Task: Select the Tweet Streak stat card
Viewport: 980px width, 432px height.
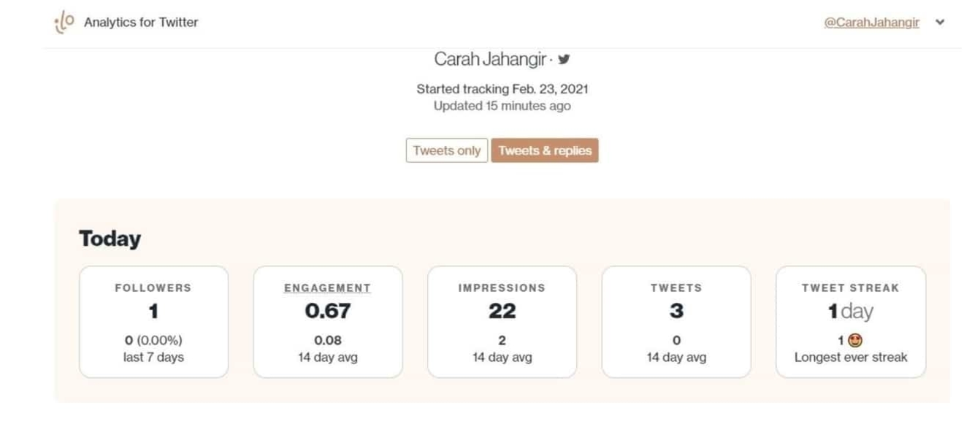Action: [851, 322]
